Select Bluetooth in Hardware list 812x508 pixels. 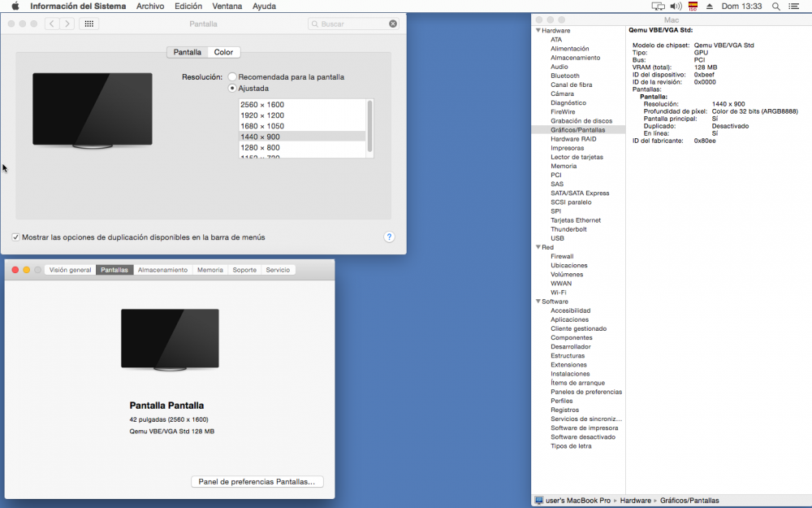[565, 76]
